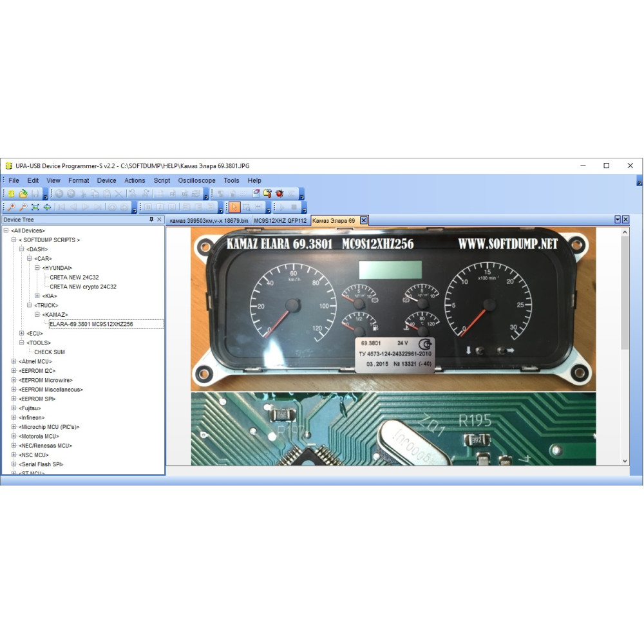Expand the Serial Flash SPI node
Screen dimensions: 644x644
coord(14,464)
